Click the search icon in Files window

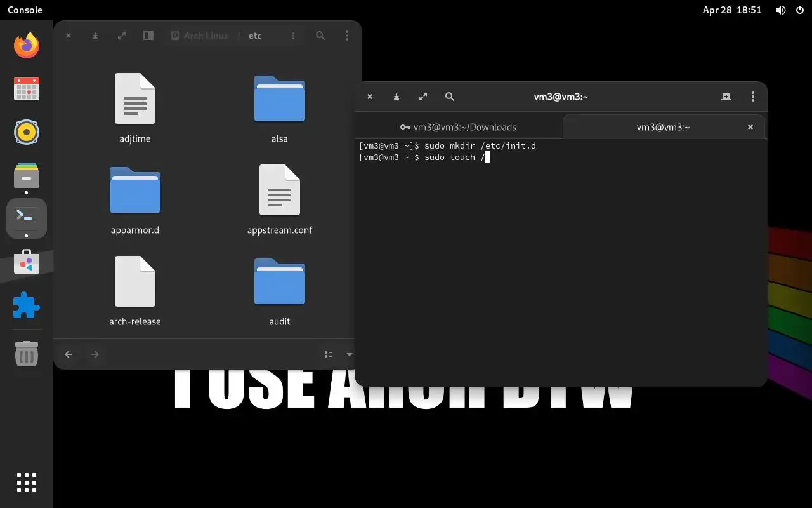point(320,36)
